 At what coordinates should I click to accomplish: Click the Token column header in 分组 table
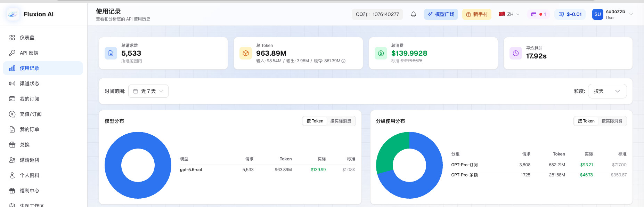[x=559, y=154]
